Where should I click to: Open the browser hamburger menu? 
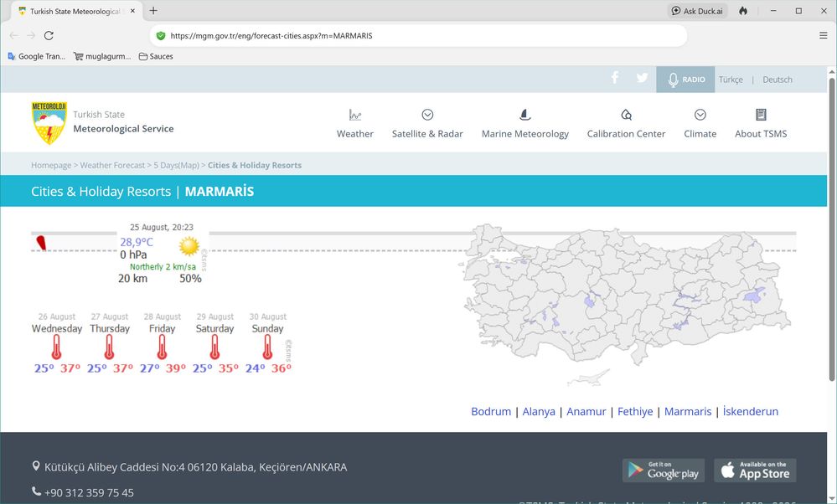pyautogui.click(x=823, y=36)
